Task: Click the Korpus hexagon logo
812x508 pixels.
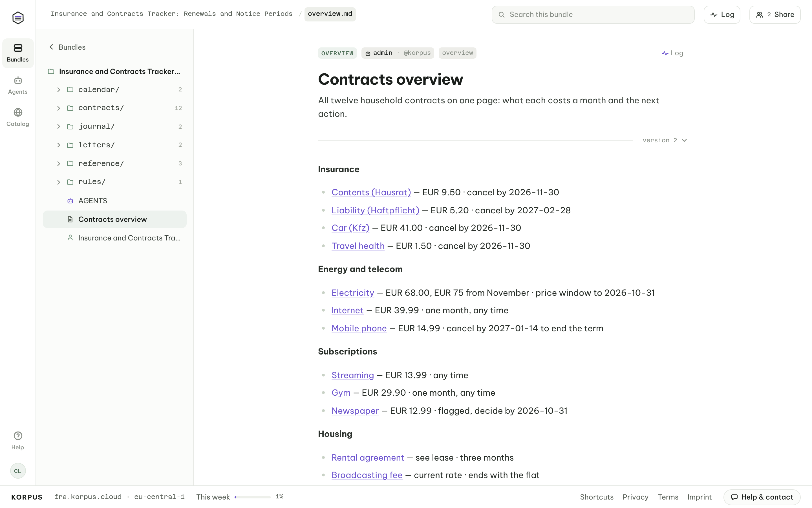Action: tap(18, 17)
